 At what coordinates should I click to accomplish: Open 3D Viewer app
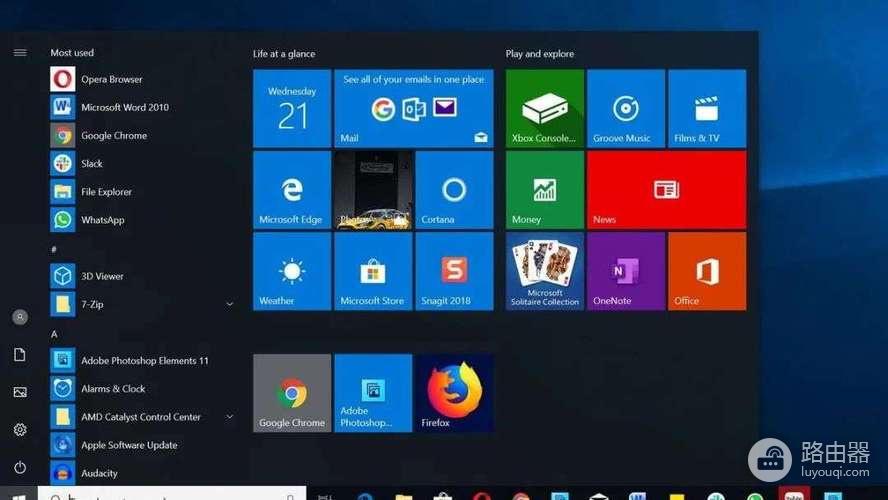pyautogui.click(x=142, y=276)
